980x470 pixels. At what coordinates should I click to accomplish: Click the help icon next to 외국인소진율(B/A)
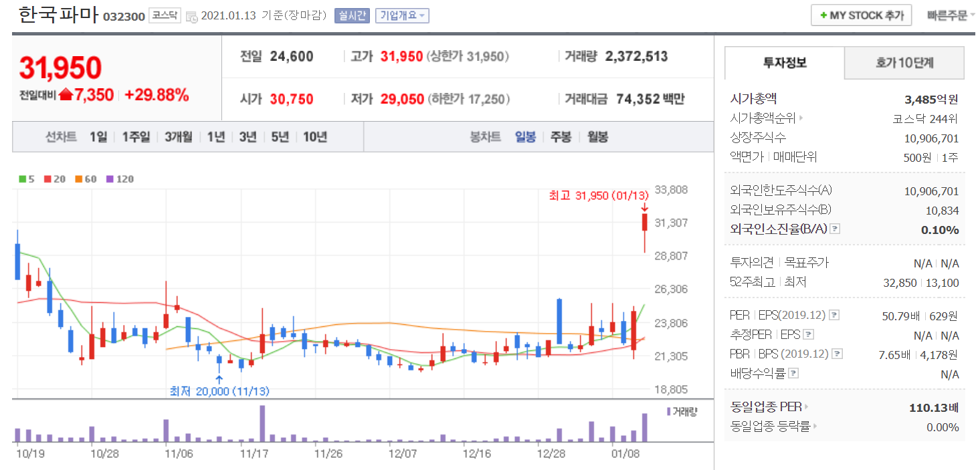click(x=834, y=229)
